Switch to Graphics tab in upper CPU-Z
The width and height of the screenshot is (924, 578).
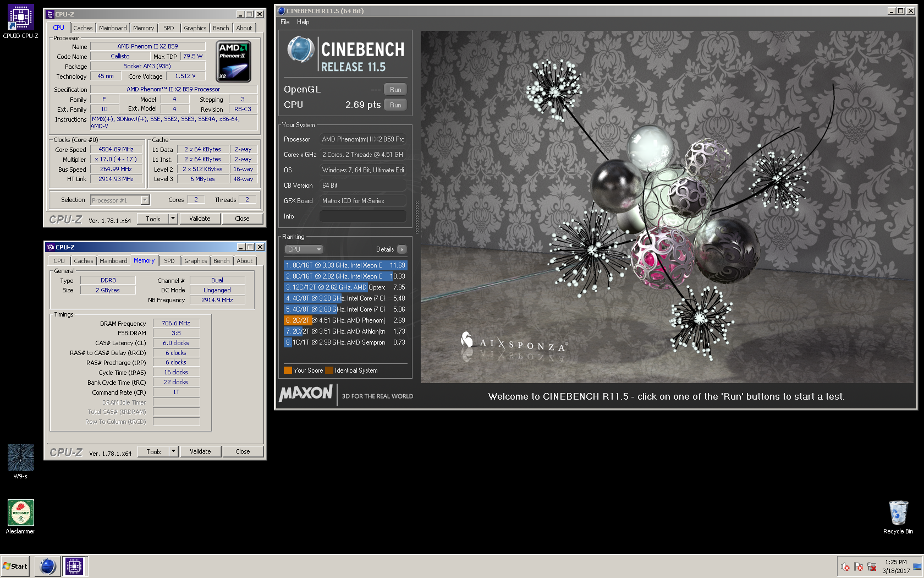pos(195,28)
